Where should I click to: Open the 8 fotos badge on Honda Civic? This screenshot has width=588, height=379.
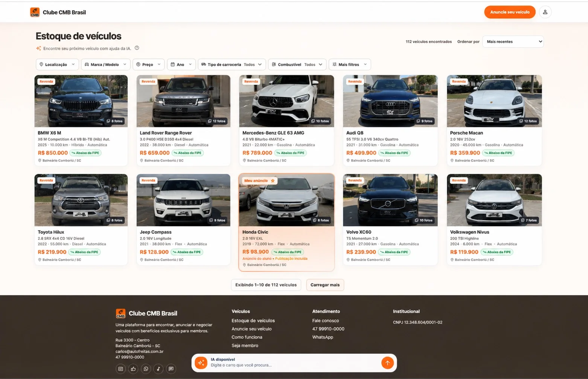(321, 220)
